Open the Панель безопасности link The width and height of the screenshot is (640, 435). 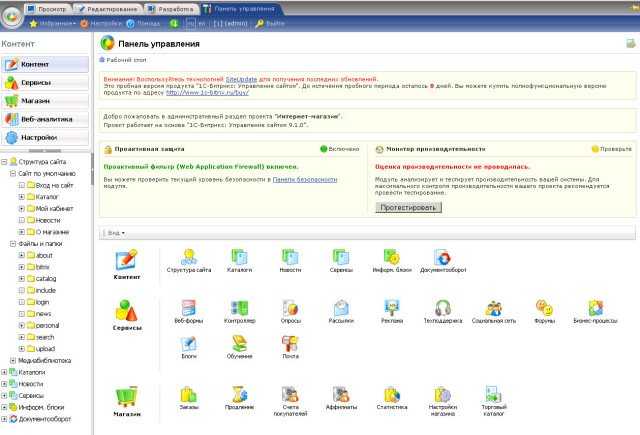(x=305, y=180)
